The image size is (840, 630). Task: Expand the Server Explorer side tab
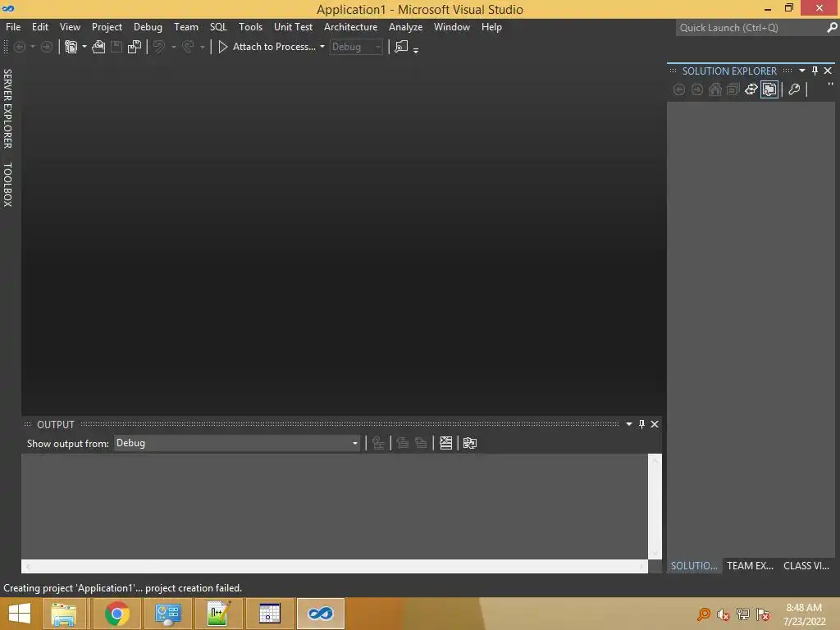point(7,109)
